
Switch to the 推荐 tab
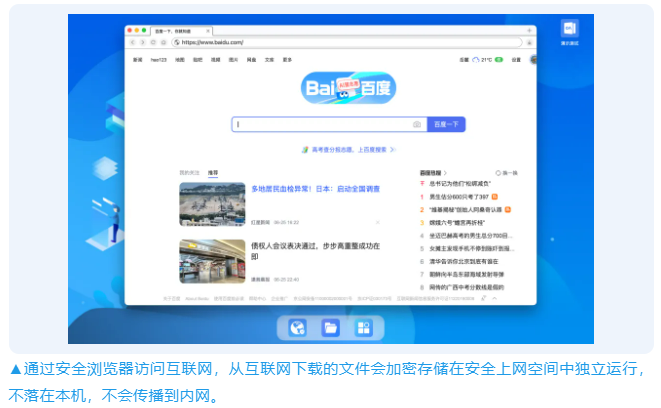(x=212, y=172)
